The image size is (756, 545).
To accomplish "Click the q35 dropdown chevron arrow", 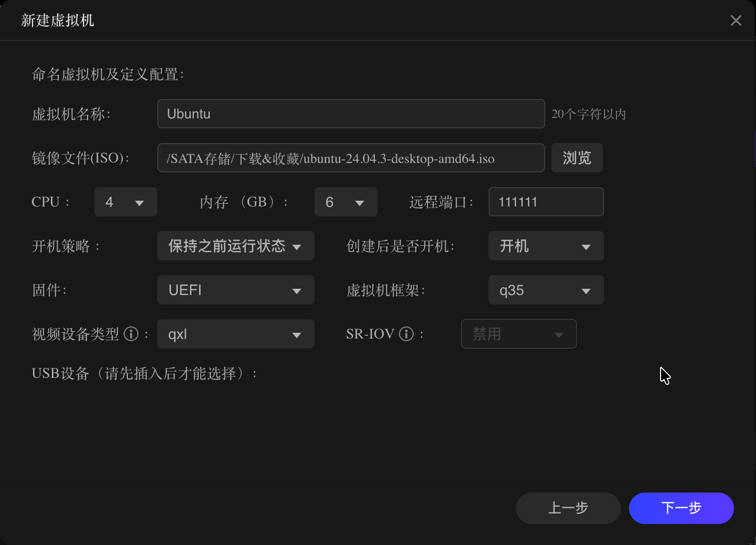I will tap(586, 290).
